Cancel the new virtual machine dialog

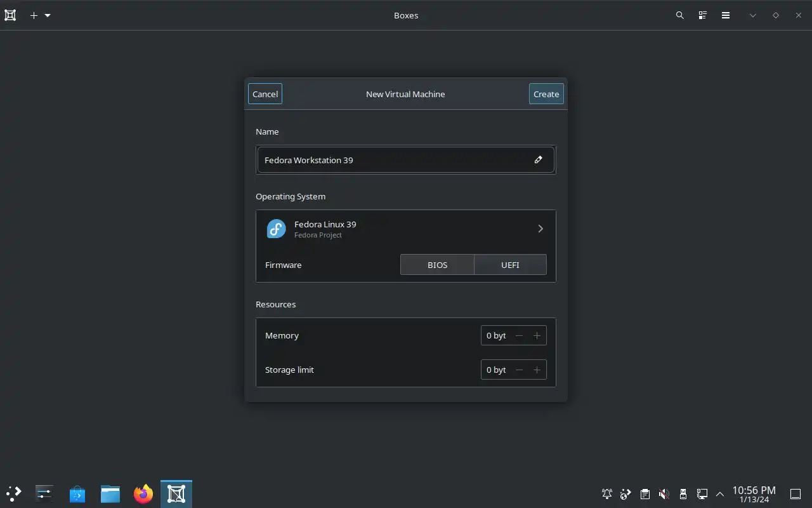[x=265, y=94]
